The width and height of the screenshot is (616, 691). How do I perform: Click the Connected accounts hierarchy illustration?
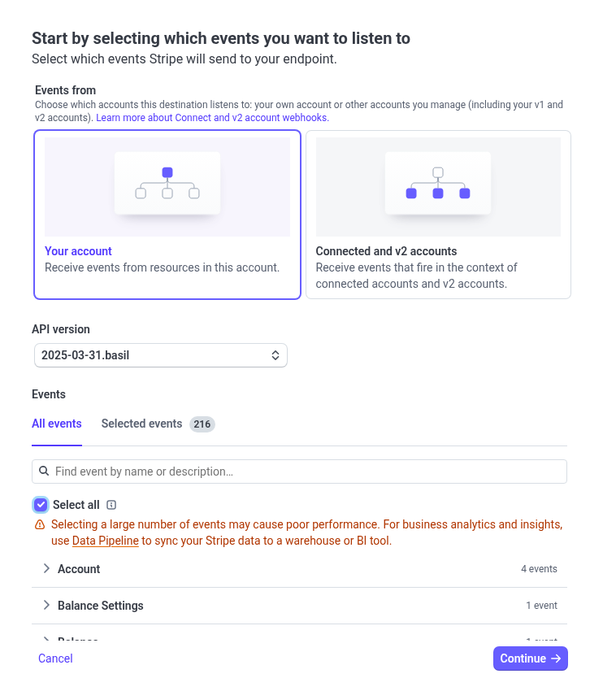[x=437, y=186]
